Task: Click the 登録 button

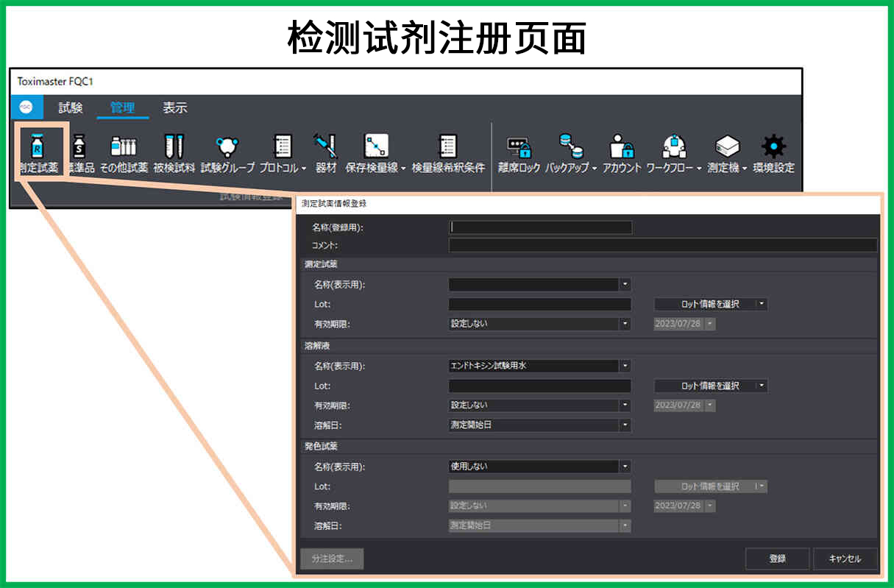Action: (778, 559)
